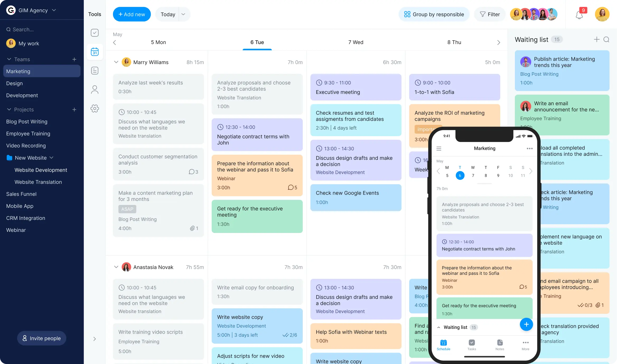Open Write email copy for onboarding card
617x364 pixels.
point(257,292)
